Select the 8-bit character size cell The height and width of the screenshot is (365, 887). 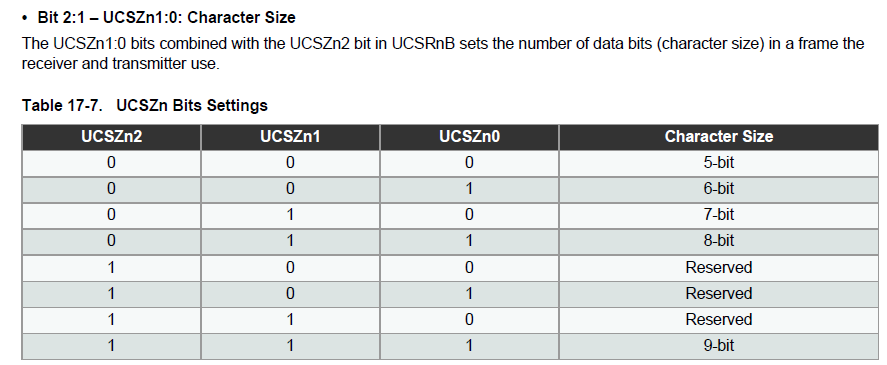pos(718,241)
